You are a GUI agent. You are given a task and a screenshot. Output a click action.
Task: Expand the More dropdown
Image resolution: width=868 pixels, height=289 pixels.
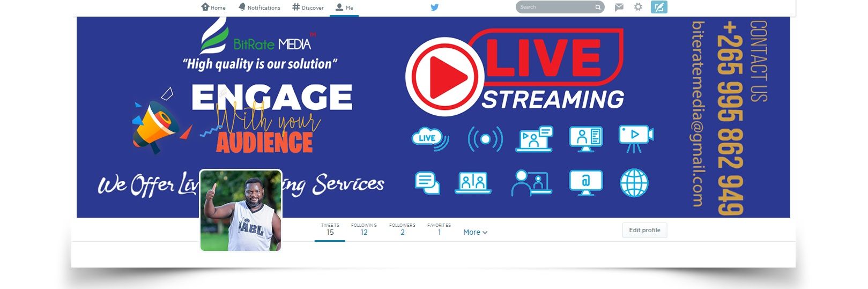[475, 232]
